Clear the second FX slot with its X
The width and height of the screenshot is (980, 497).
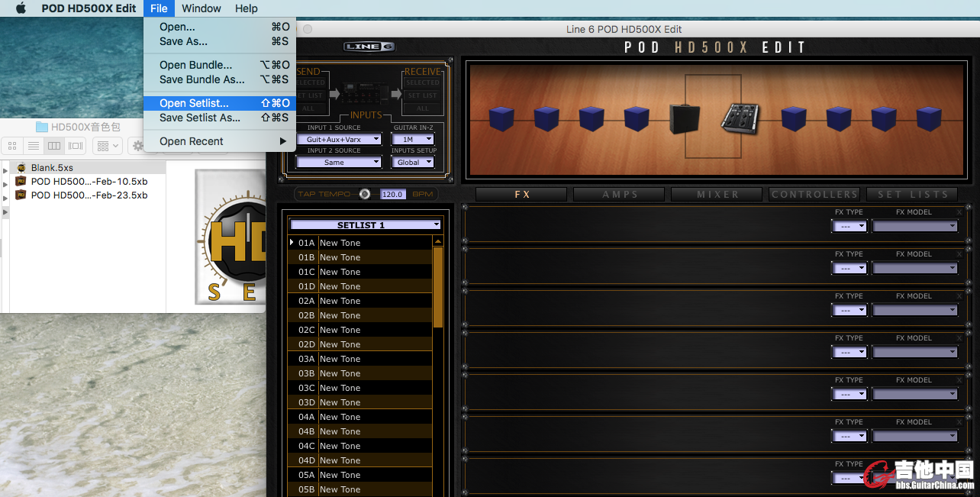[x=959, y=254]
